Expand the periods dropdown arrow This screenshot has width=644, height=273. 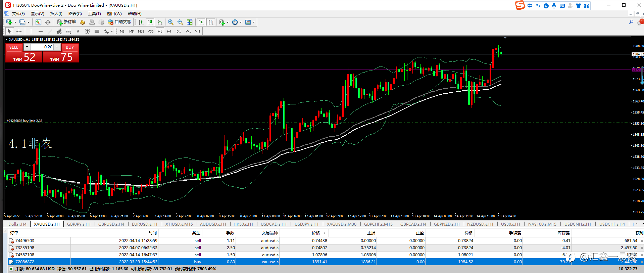[x=241, y=22]
